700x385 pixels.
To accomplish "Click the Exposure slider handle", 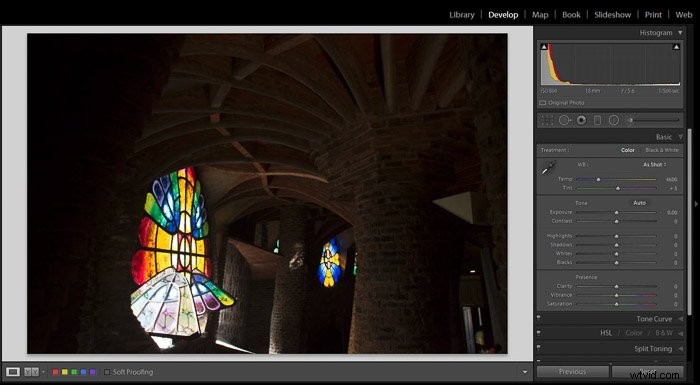I will [617, 213].
